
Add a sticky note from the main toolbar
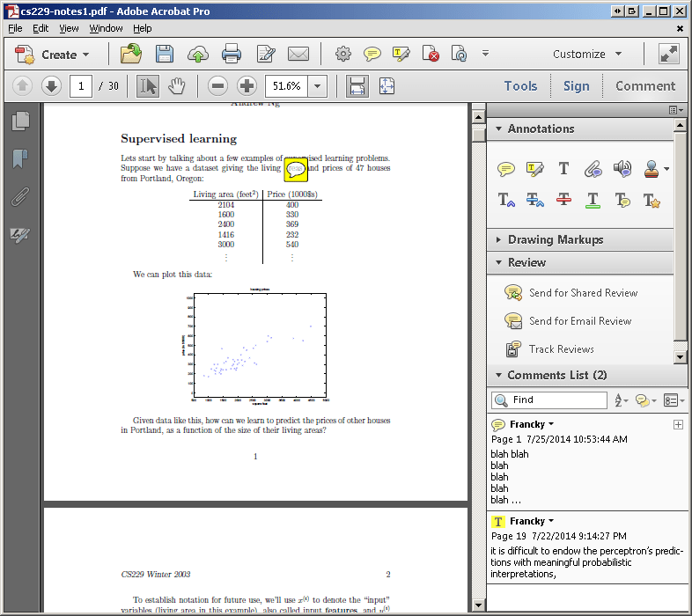click(x=372, y=55)
